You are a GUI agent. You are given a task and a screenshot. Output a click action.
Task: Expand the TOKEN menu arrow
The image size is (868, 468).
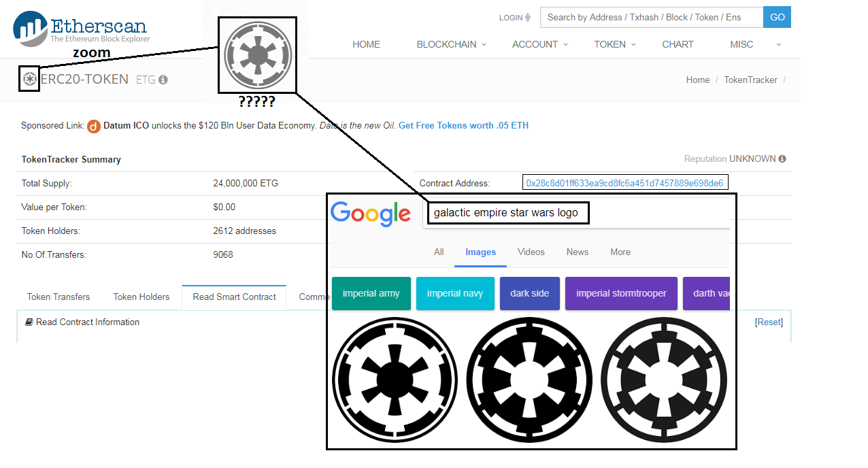633,44
